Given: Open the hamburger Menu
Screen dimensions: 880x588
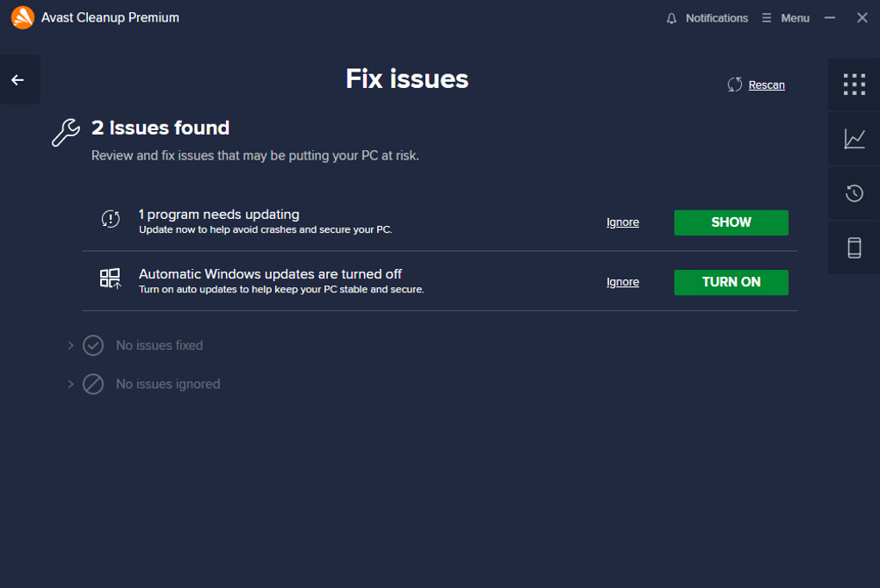Looking at the screenshot, I should coord(785,18).
